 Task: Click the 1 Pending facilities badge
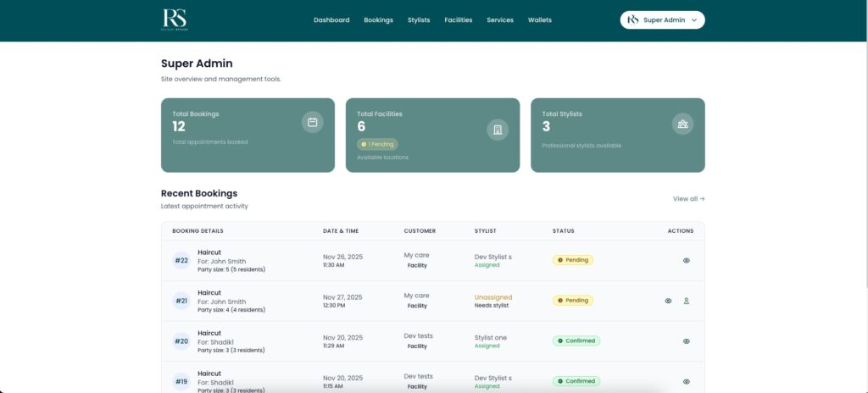tap(377, 144)
